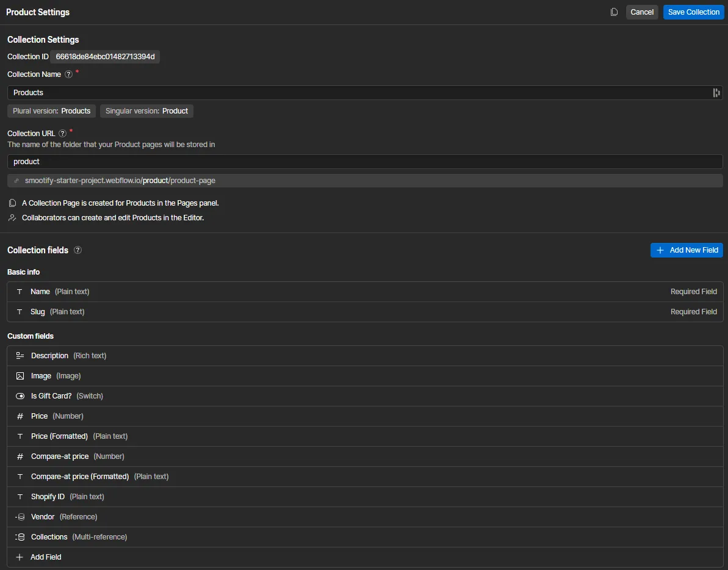Click the icon inside Collection Name field
The image size is (728, 570).
[716, 93]
